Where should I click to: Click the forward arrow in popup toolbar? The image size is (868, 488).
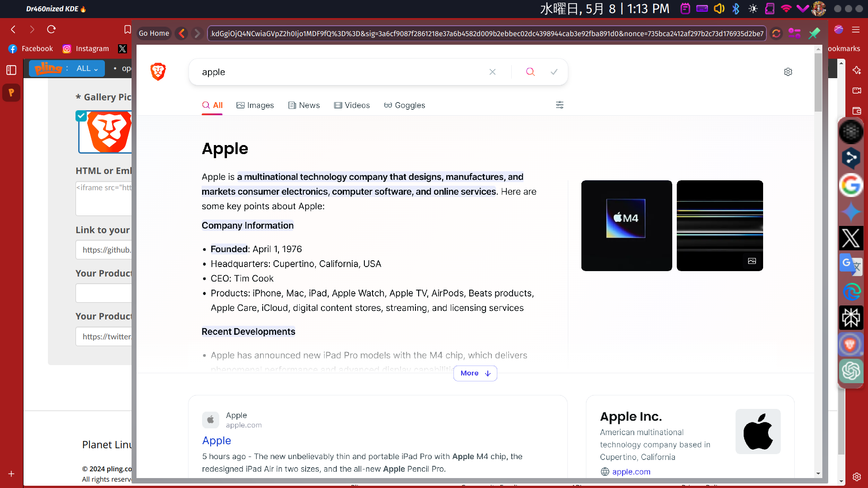pos(197,33)
